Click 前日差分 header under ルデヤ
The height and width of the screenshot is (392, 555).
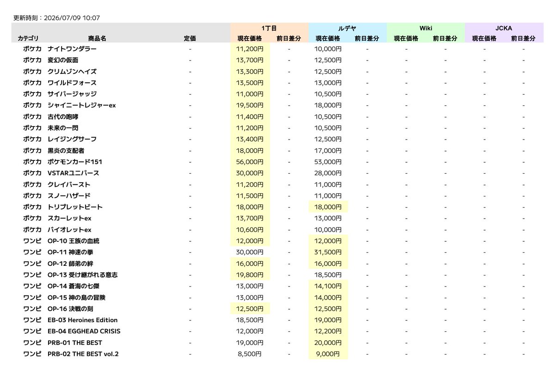tap(367, 39)
